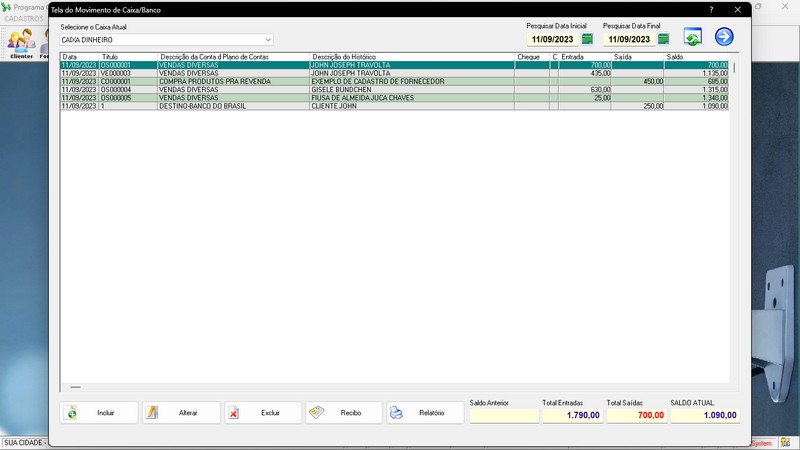
Task: Click the help question mark in title bar
Action: click(711, 10)
